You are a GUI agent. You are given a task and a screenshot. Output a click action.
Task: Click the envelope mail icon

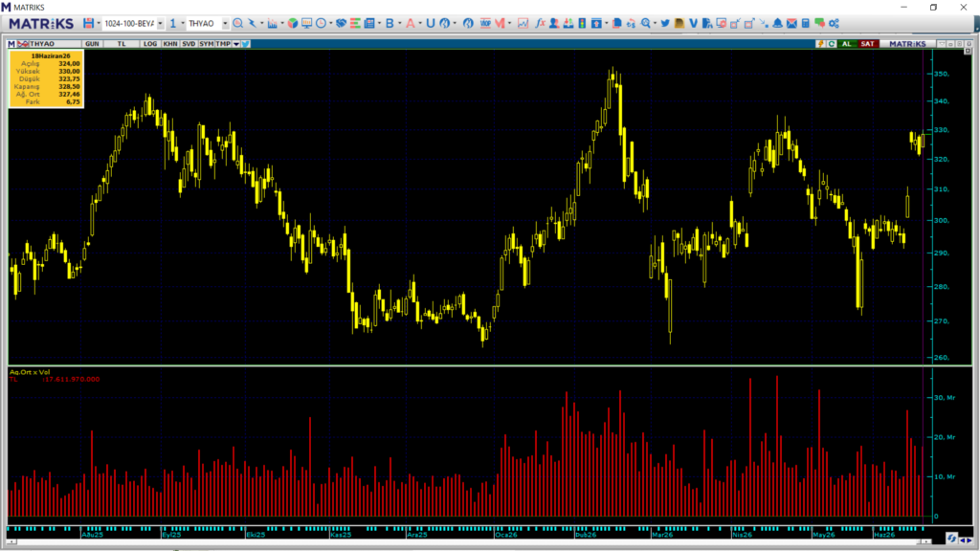click(791, 23)
